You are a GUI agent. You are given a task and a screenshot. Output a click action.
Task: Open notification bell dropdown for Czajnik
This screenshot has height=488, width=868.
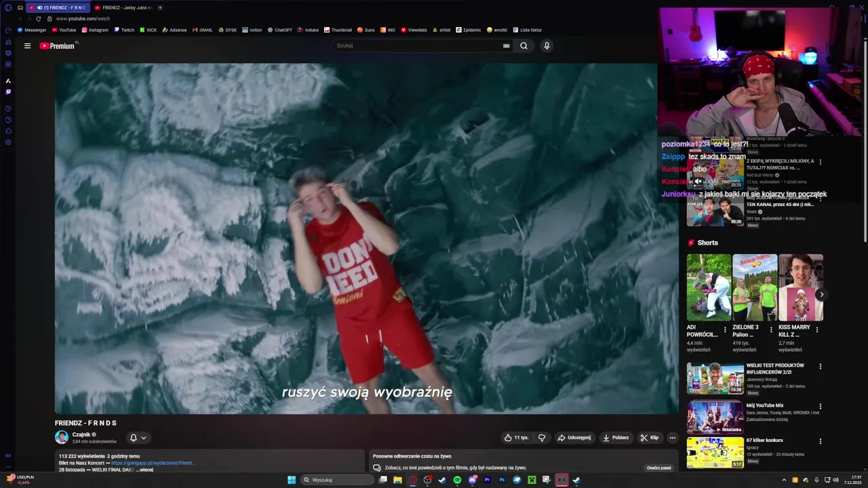click(x=138, y=438)
